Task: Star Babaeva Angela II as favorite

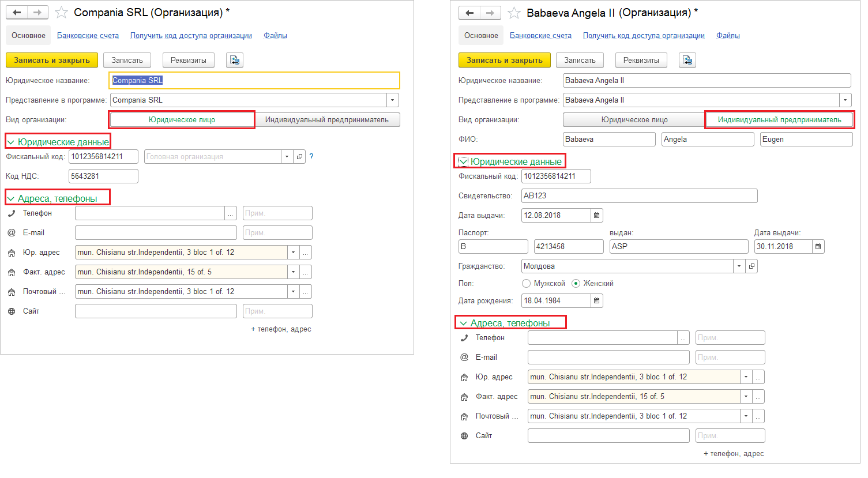Action: (x=514, y=13)
